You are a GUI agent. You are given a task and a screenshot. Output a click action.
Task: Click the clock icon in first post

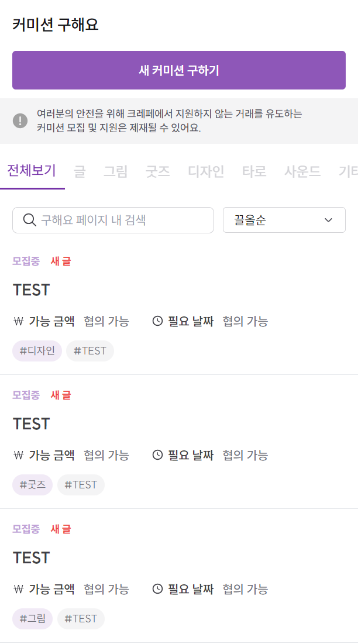pos(158,321)
